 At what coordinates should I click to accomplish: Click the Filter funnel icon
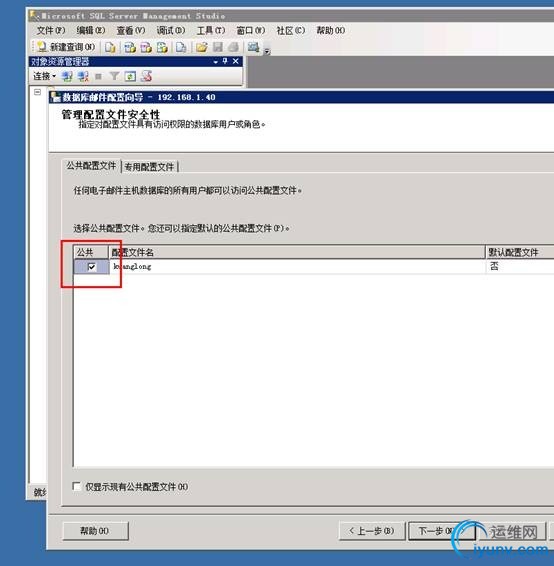(114, 76)
